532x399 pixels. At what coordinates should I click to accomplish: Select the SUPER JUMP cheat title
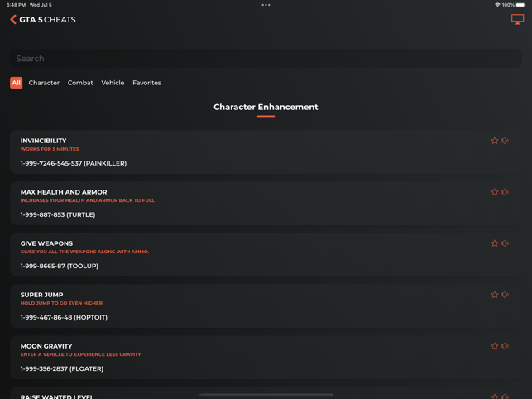(x=41, y=295)
